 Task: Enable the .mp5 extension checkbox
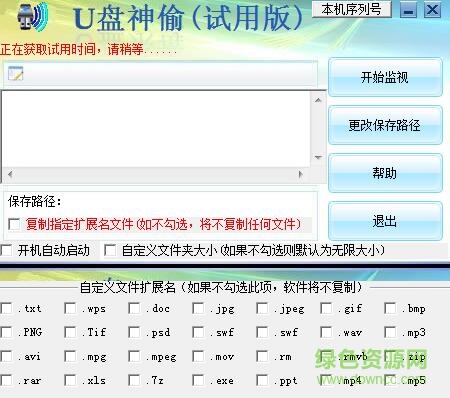pos(390,380)
